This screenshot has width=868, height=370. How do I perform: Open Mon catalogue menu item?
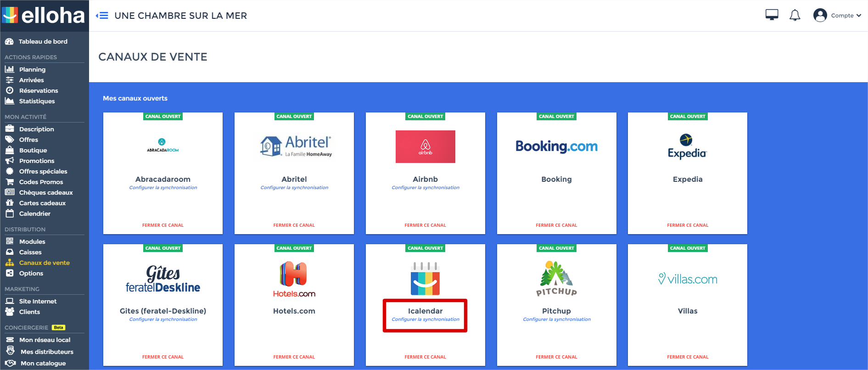[x=43, y=363]
